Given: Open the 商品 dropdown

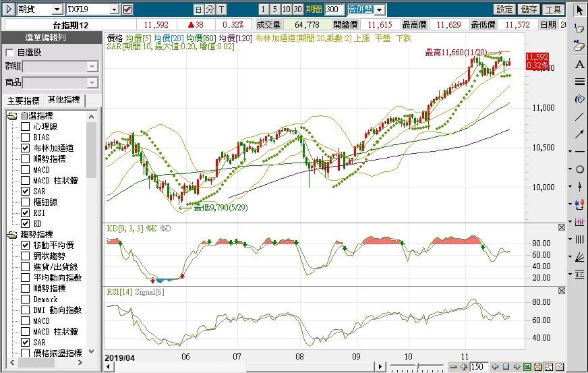Looking at the screenshot, I should tap(92, 82).
